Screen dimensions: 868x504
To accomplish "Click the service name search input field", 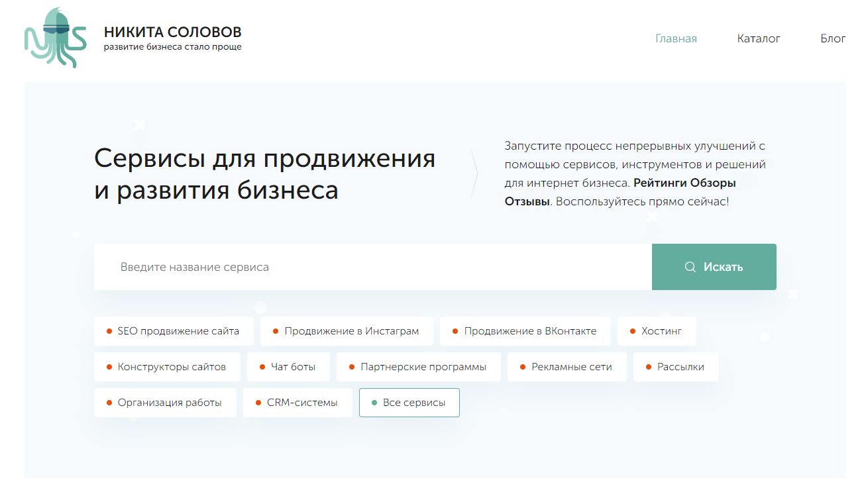I will click(331, 266).
